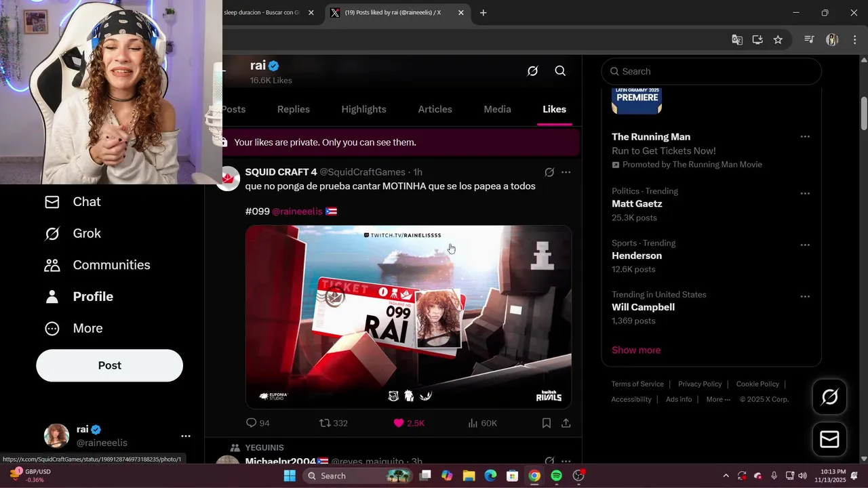Image resolution: width=868 pixels, height=488 pixels.
Task: Open Terms of Service footer link
Action: point(637,384)
